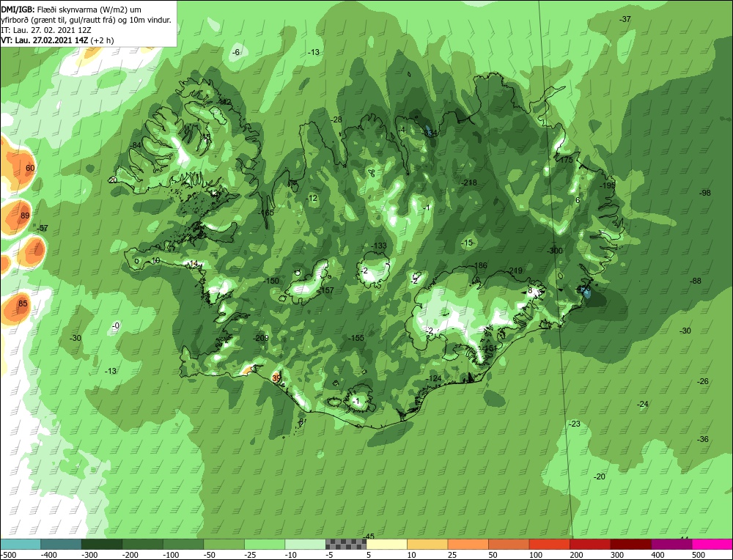Click the "IT: Lau. 27. 02. 2021 12Z" line
The image size is (733, 560).
coord(46,30)
